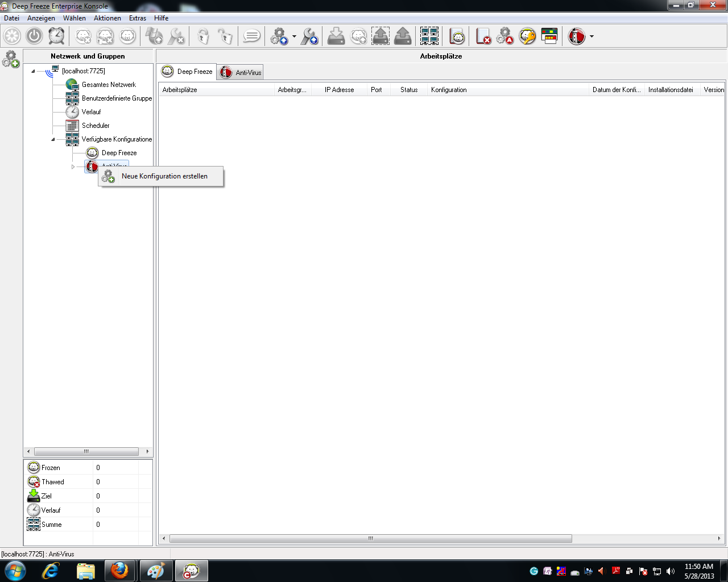Click the bear with key password icon
The image size is (728, 582).
click(527, 36)
